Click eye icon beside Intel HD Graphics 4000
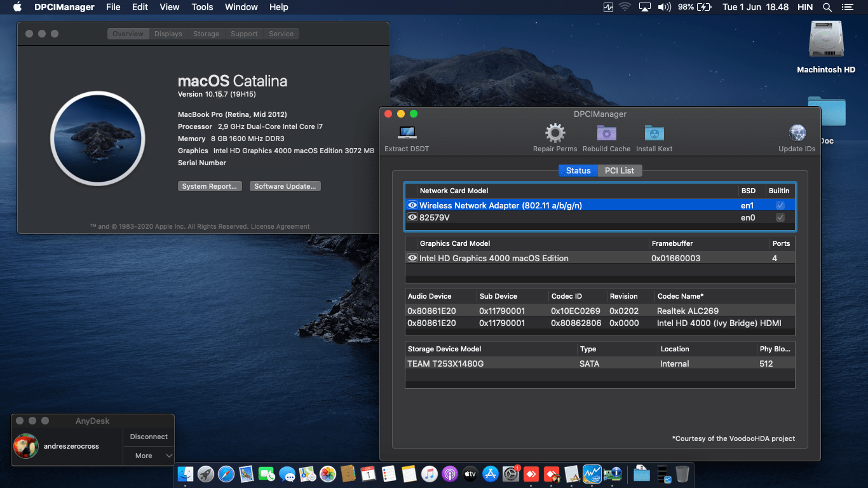Viewport: 868px width, 488px height. click(412, 258)
